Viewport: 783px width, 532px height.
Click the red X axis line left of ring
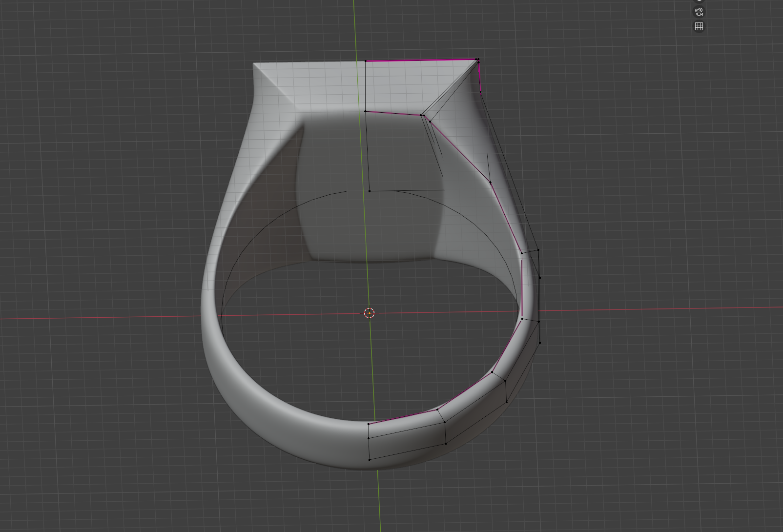point(98,318)
